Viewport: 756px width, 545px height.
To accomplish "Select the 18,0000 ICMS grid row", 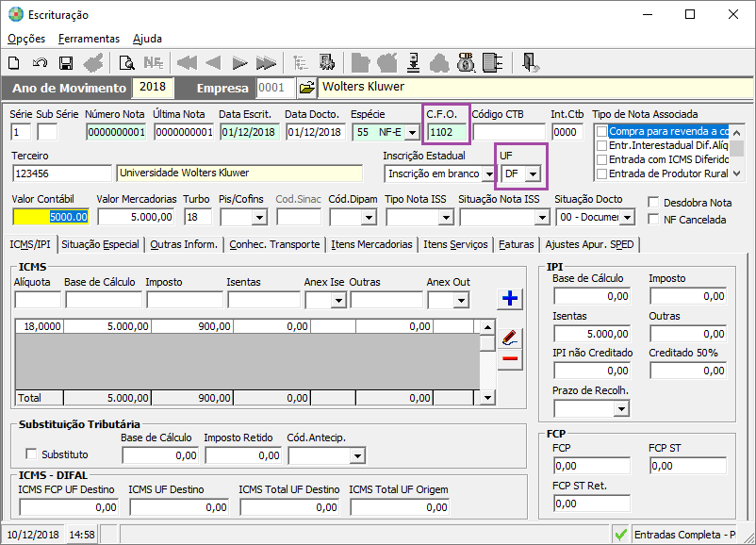I will click(247, 326).
